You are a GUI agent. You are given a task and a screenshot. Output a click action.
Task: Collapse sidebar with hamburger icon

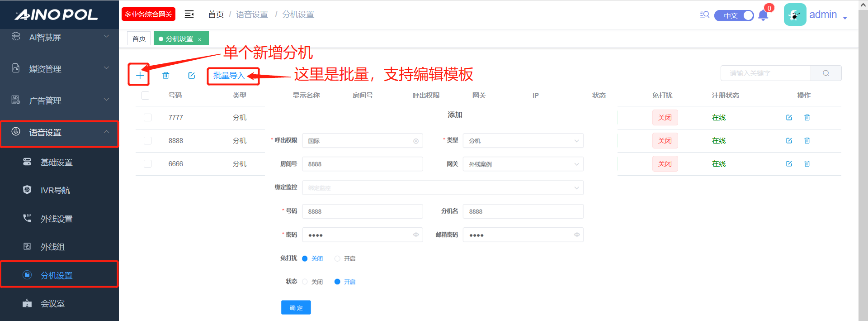pyautogui.click(x=189, y=14)
